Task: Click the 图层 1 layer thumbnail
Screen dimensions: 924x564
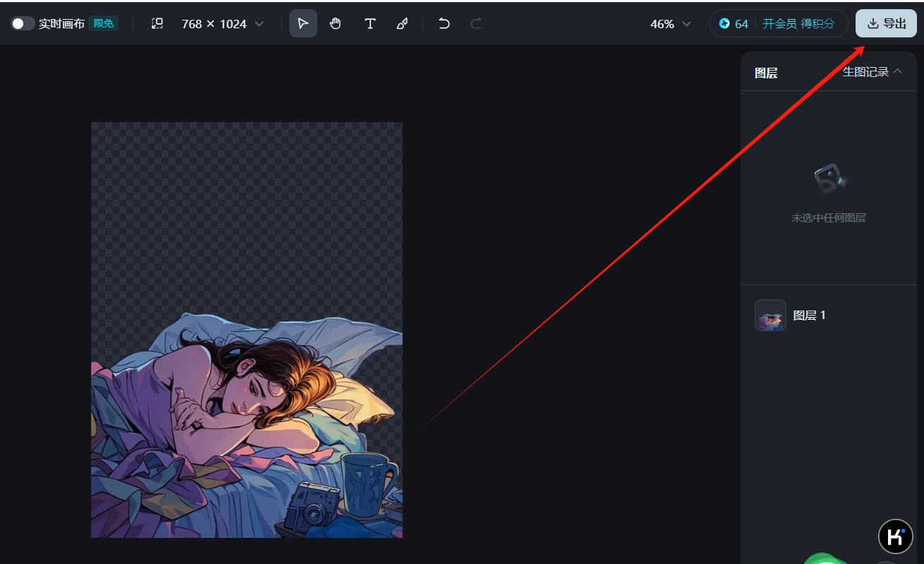Action: tap(770, 316)
